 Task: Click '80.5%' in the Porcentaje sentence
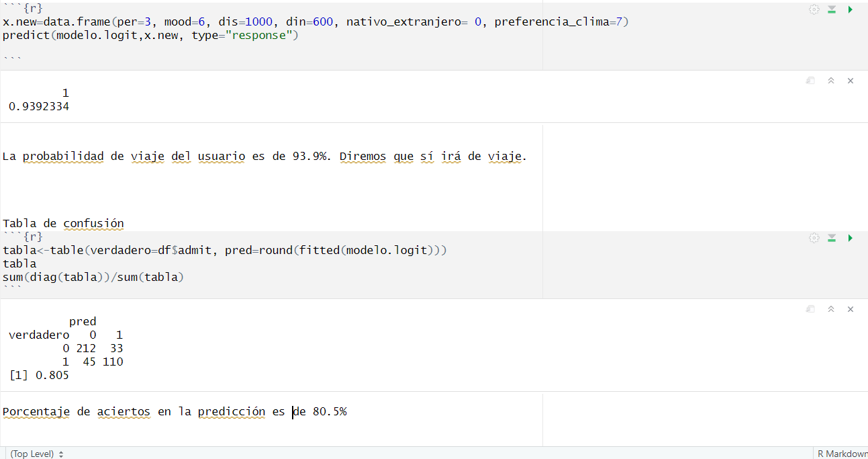[x=330, y=411]
